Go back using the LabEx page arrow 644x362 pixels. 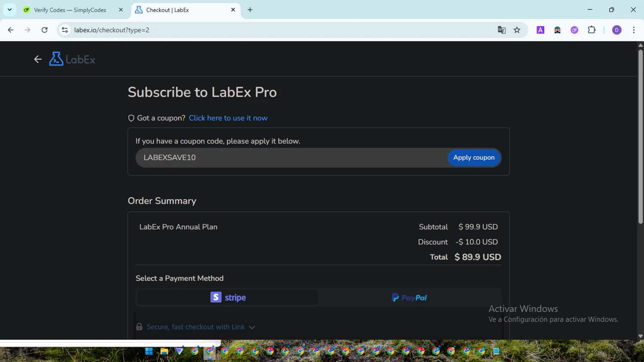point(38,59)
